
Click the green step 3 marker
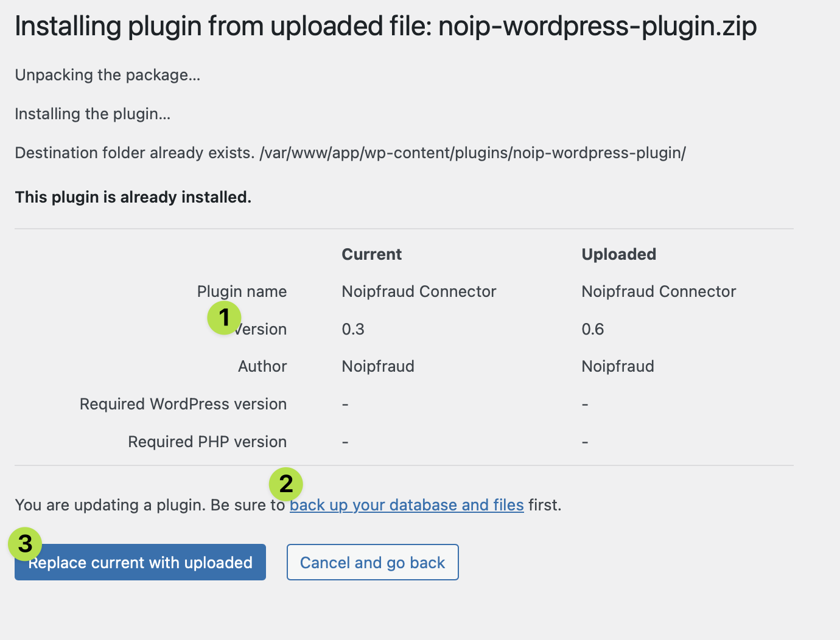(x=25, y=544)
